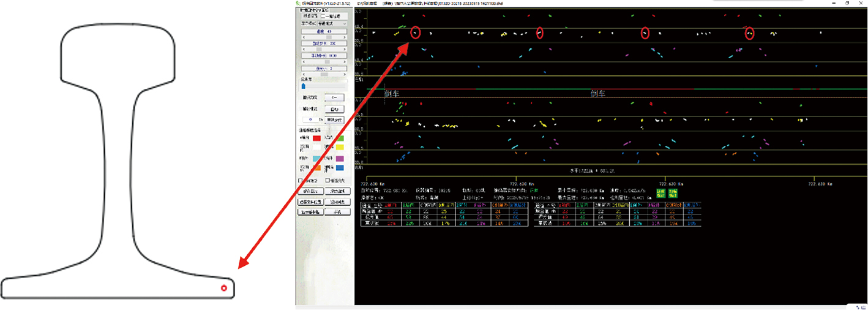Screen dimensions: 868x310
Task: Click the first red-circled echo in B-scan
Action: (415, 33)
